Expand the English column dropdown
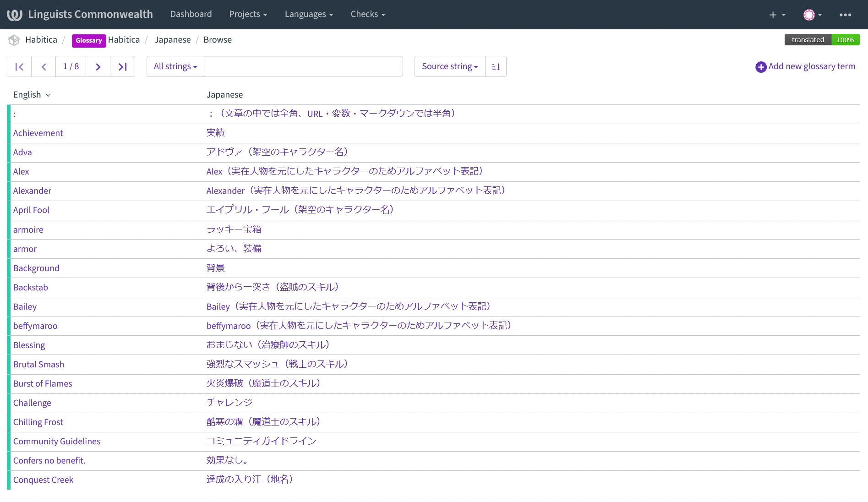 tap(32, 95)
